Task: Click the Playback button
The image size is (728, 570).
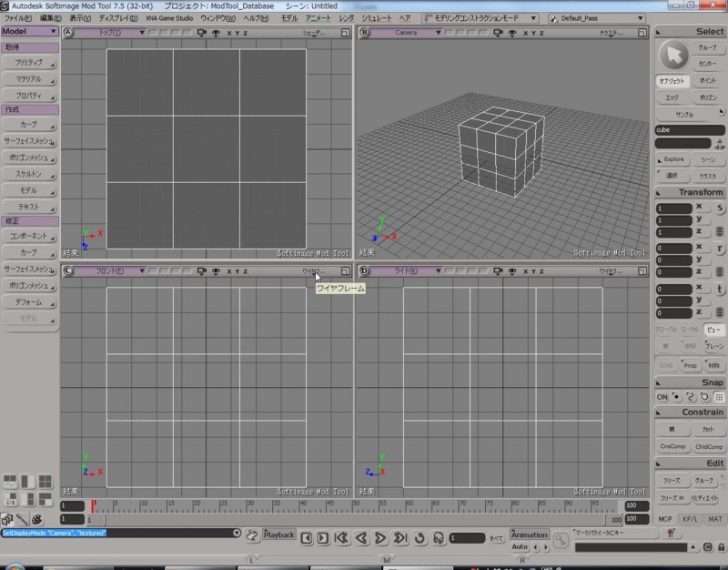Action: [278, 534]
